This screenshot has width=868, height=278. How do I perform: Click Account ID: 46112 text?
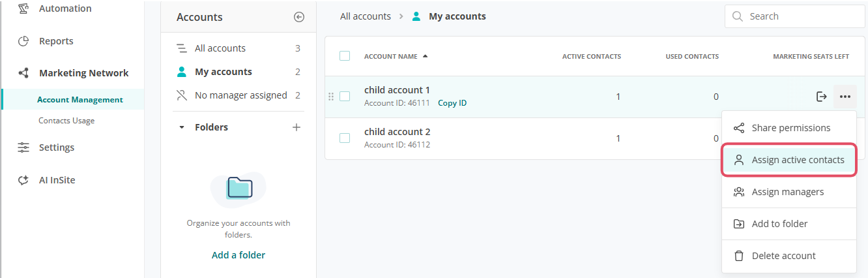[x=397, y=145]
